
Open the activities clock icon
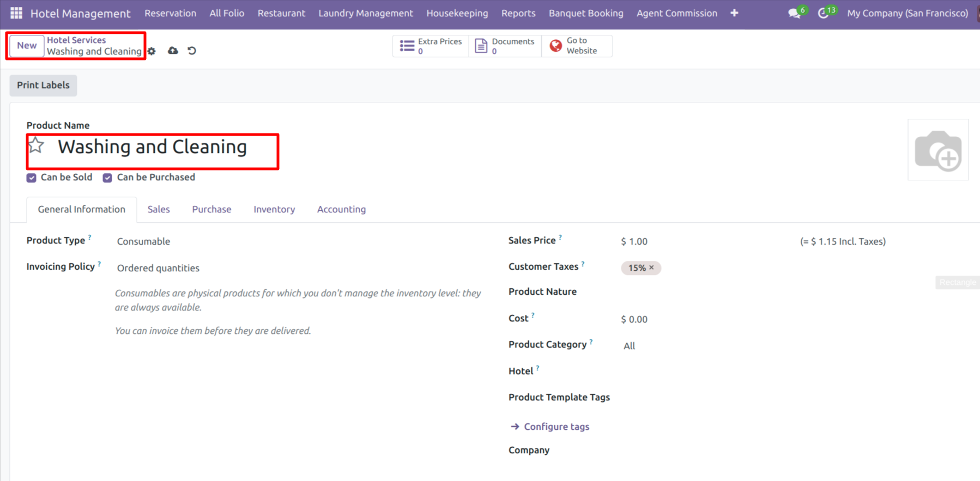tap(823, 14)
